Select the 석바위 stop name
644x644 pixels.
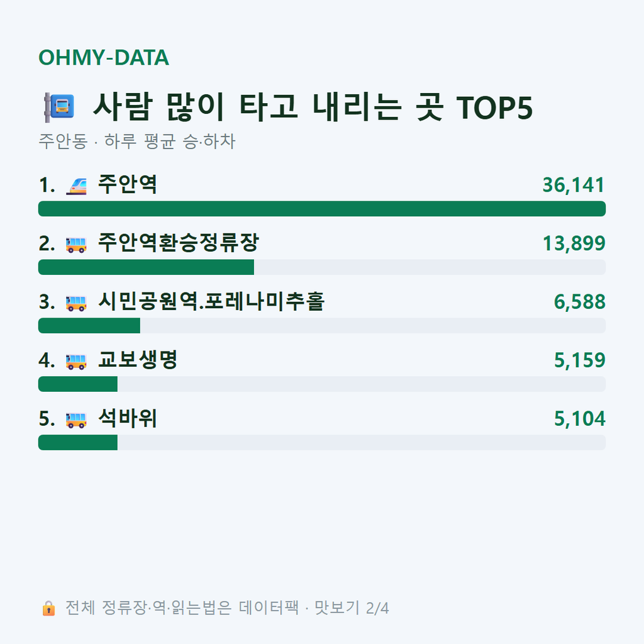click(127, 418)
